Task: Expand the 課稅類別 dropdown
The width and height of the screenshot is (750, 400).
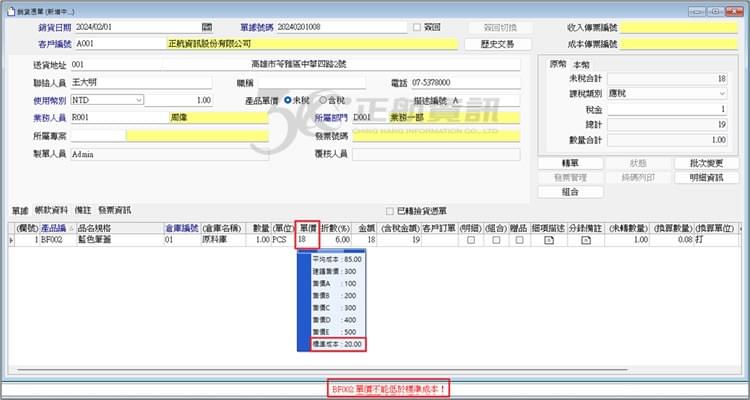Action: (722, 94)
